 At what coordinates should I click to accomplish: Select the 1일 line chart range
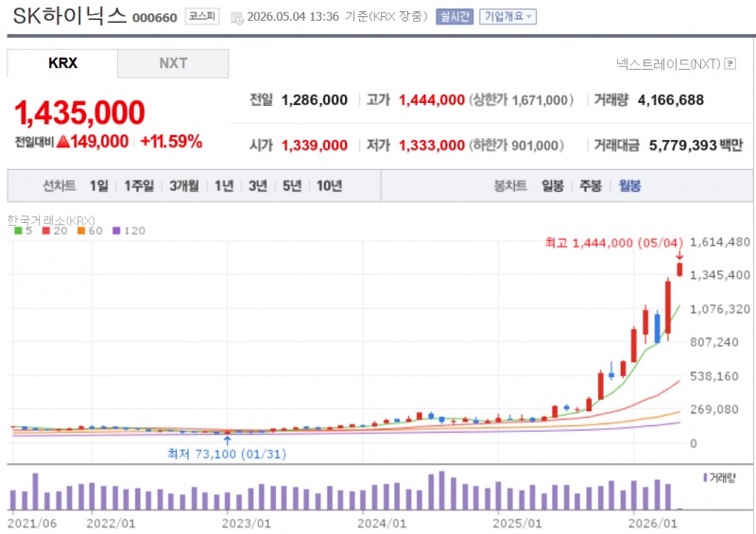coord(99,185)
